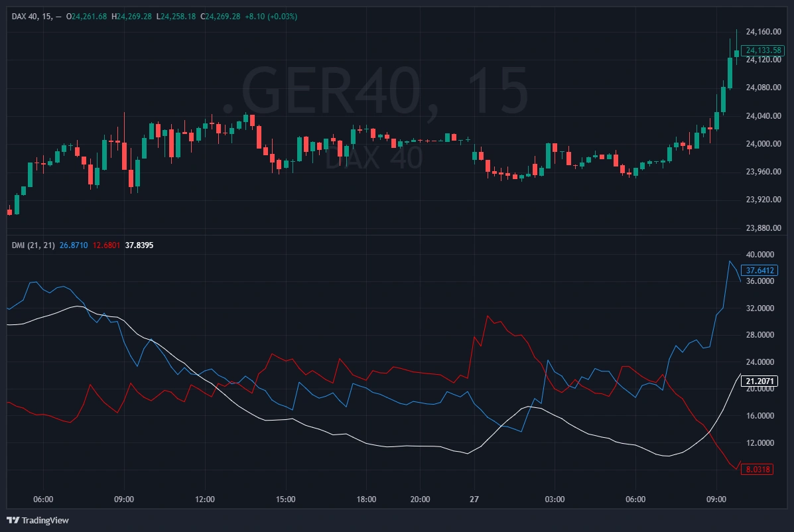Click the white ADX value 37.8395

(x=139, y=245)
